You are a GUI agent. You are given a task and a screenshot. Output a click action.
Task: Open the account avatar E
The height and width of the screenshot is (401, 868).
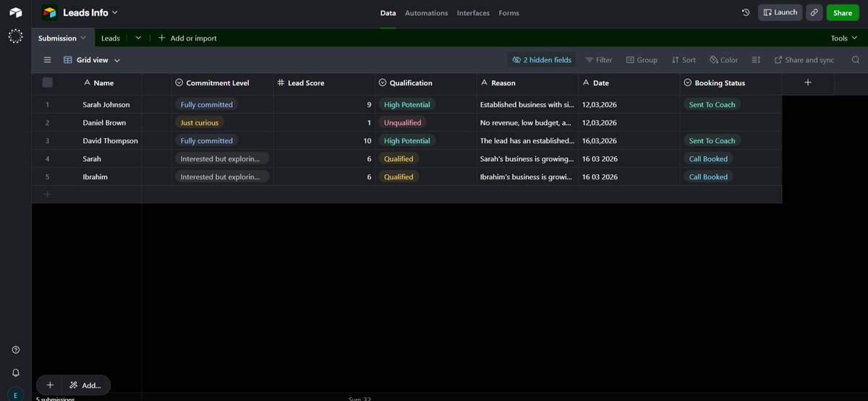pyautogui.click(x=16, y=395)
